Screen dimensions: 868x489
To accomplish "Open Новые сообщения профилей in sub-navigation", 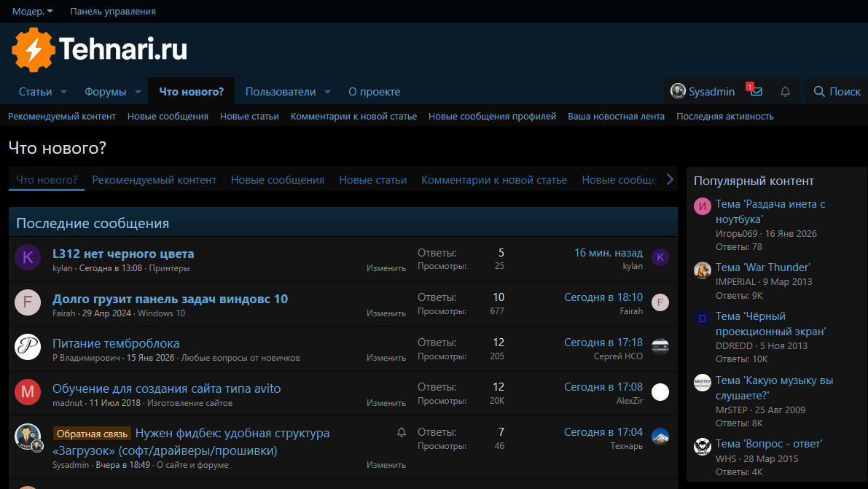I will coord(492,117).
